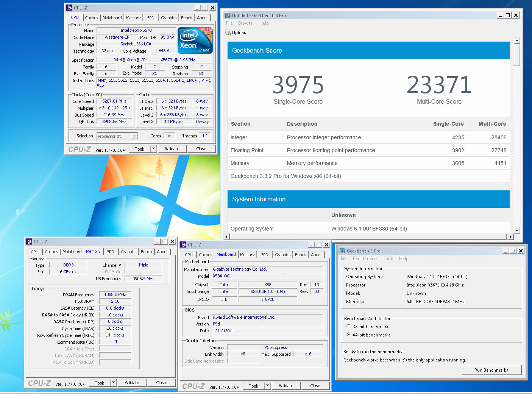The height and width of the screenshot is (394, 532).
Task: Click Close button in Mainboard CPU-Z window
Action: coord(315,386)
